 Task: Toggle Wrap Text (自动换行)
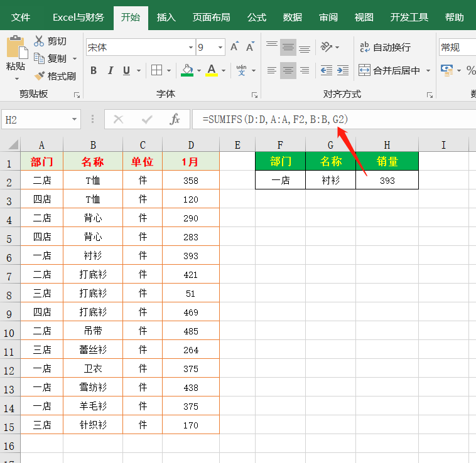click(384, 47)
